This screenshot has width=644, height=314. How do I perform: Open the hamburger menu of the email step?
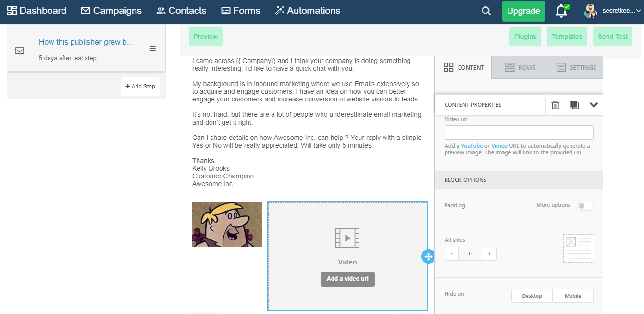[x=153, y=49]
